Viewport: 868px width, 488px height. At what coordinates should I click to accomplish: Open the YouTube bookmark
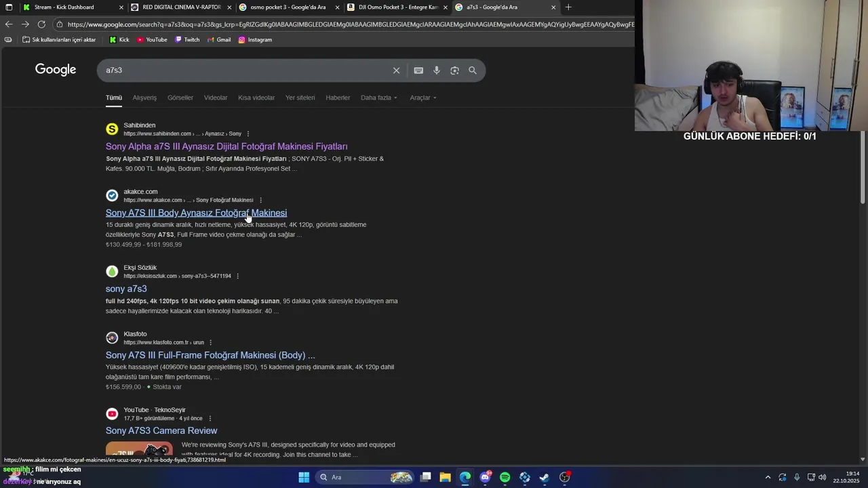tap(152, 39)
